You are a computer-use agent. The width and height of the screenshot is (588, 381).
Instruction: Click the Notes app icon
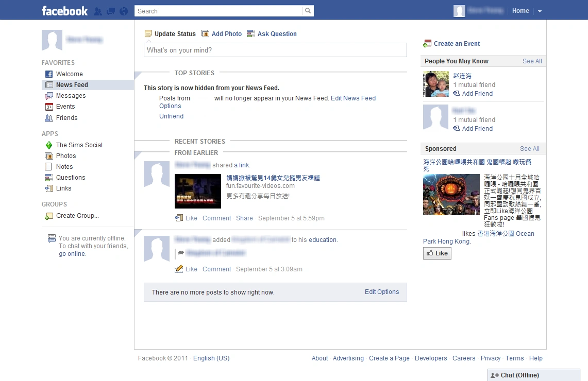[48, 167]
